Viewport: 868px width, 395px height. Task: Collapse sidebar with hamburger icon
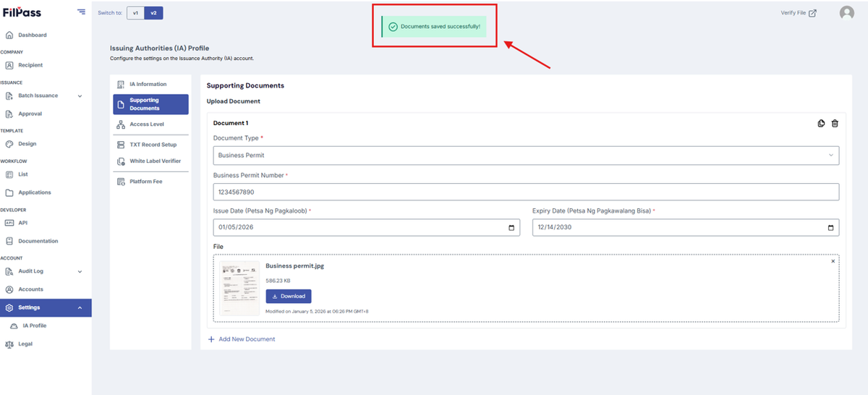pyautogui.click(x=81, y=12)
